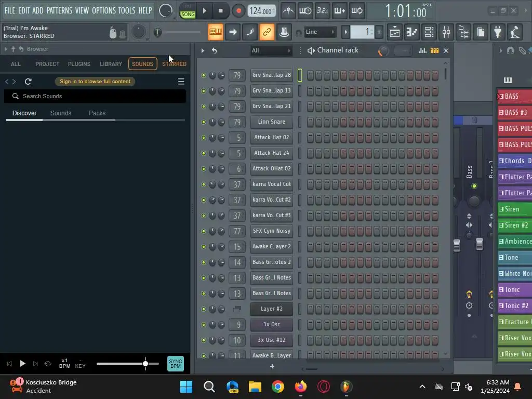Switch to the LIBRARY browser tab

coord(111,64)
